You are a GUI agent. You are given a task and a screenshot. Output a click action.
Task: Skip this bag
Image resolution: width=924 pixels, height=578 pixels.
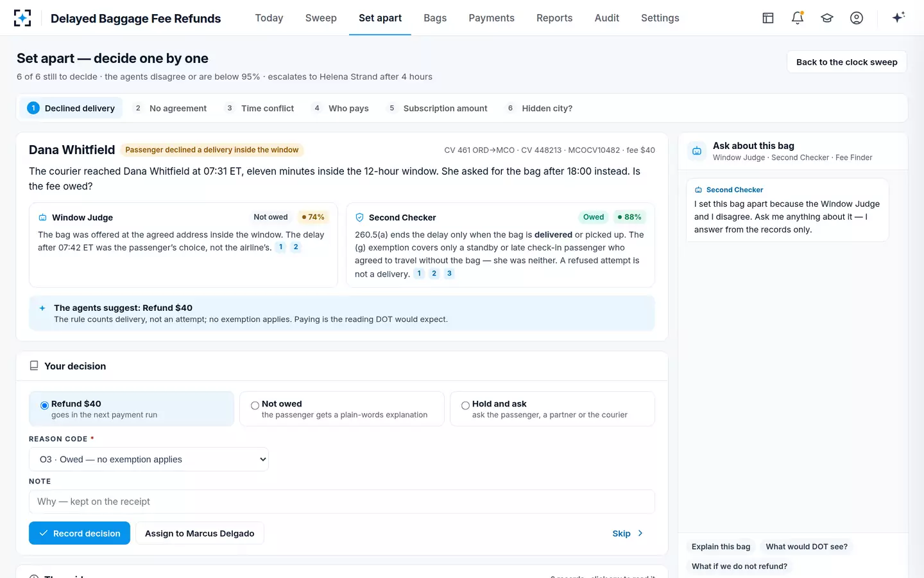point(628,533)
